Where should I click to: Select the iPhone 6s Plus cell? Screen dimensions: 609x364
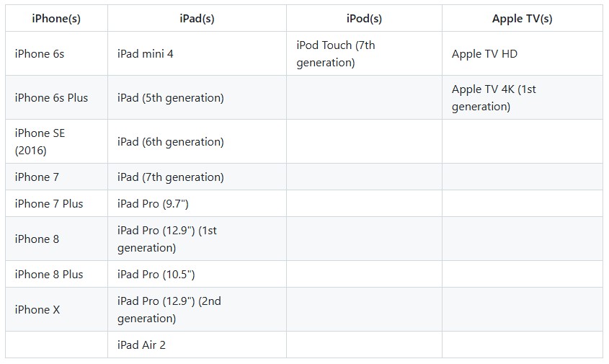[x=51, y=98]
